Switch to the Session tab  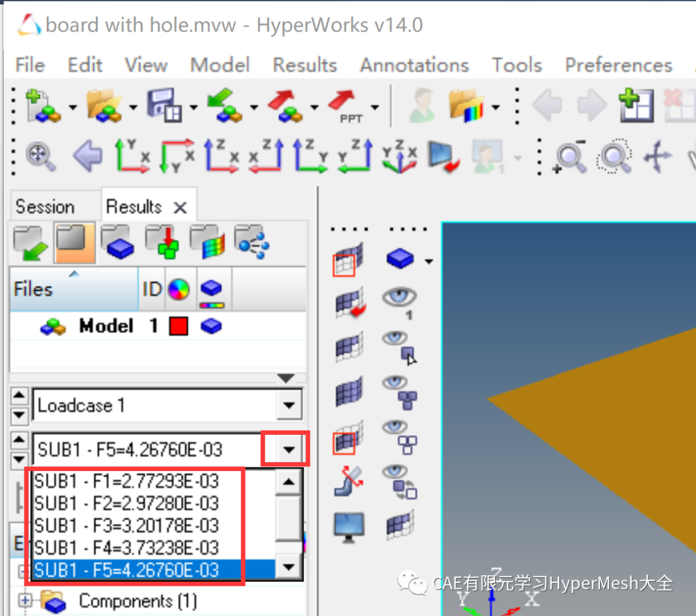(44, 207)
